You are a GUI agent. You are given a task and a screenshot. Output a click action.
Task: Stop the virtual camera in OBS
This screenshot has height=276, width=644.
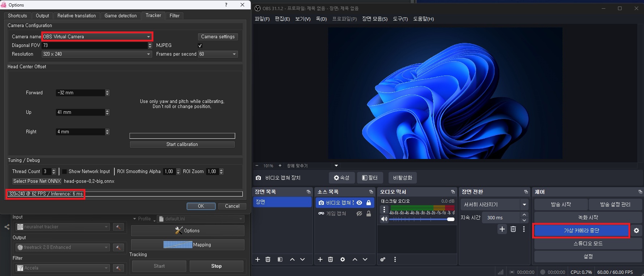pos(581,230)
